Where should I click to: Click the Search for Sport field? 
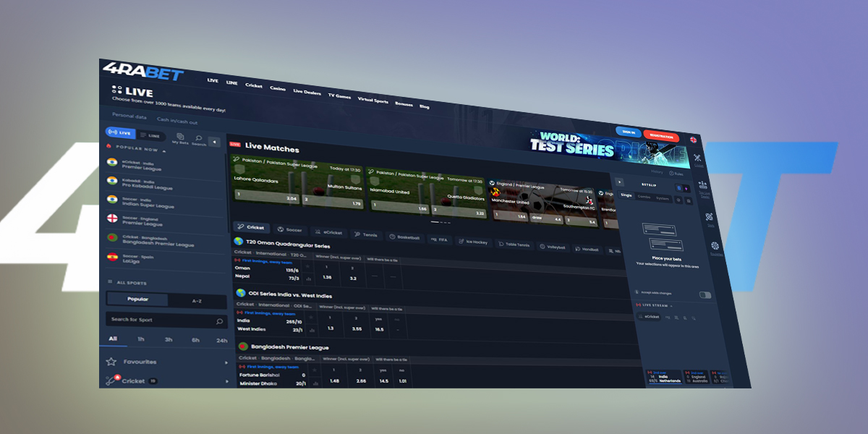167,320
